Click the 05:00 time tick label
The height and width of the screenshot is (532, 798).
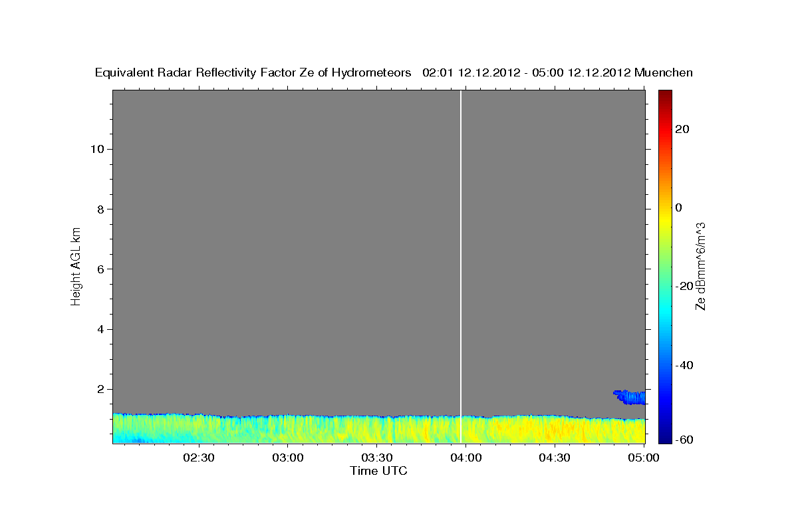click(x=644, y=458)
